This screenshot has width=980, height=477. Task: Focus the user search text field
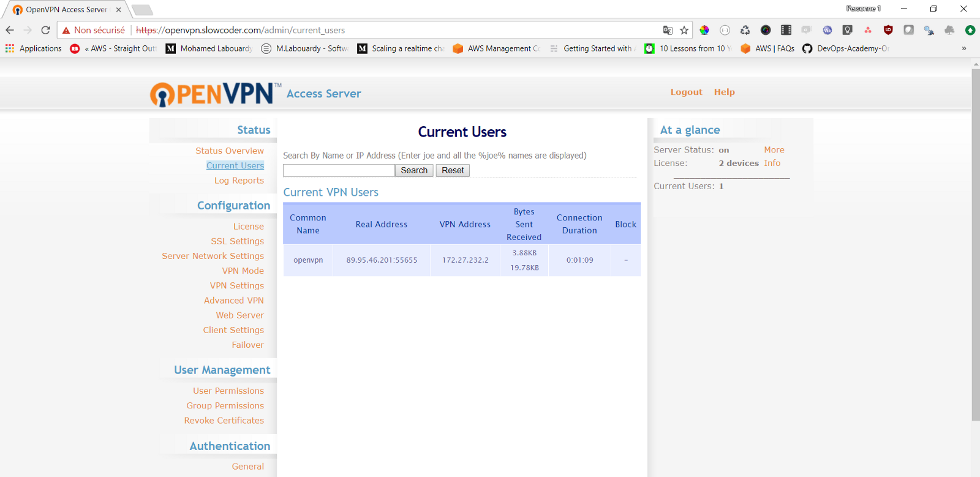coord(339,170)
